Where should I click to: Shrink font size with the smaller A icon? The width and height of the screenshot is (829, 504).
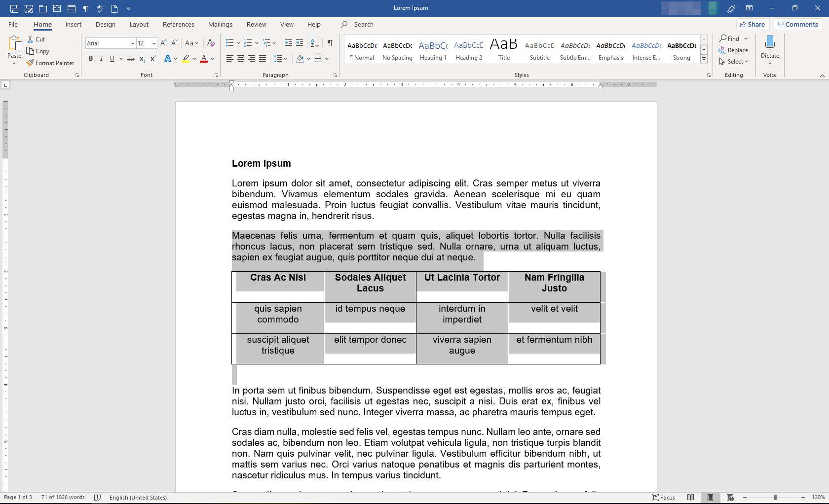tap(174, 43)
